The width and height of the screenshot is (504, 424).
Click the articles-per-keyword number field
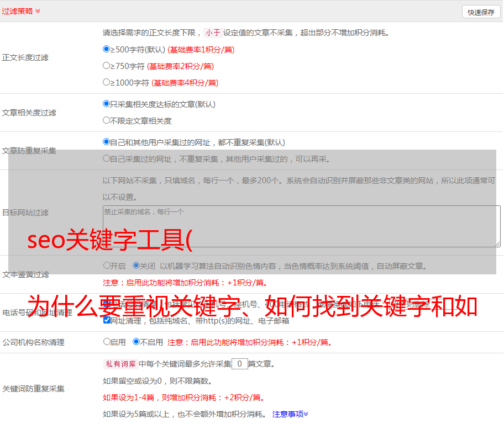tap(239, 364)
